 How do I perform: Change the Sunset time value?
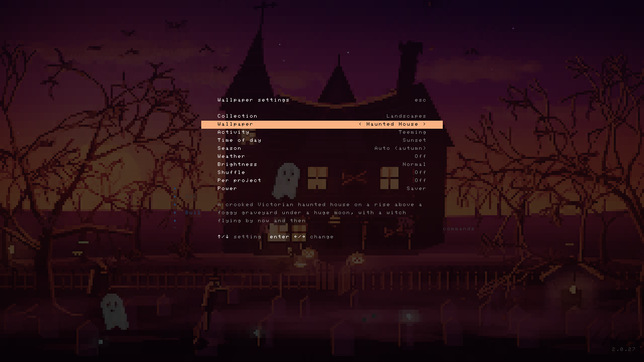[415, 140]
